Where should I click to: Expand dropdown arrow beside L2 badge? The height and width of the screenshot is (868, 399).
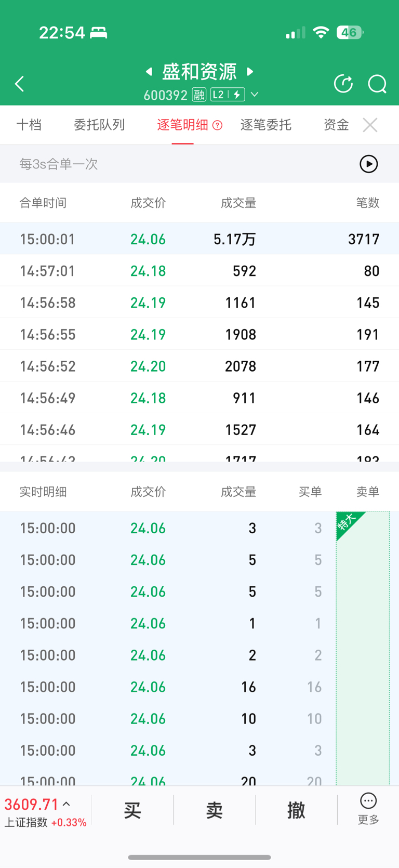pos(255,95)
